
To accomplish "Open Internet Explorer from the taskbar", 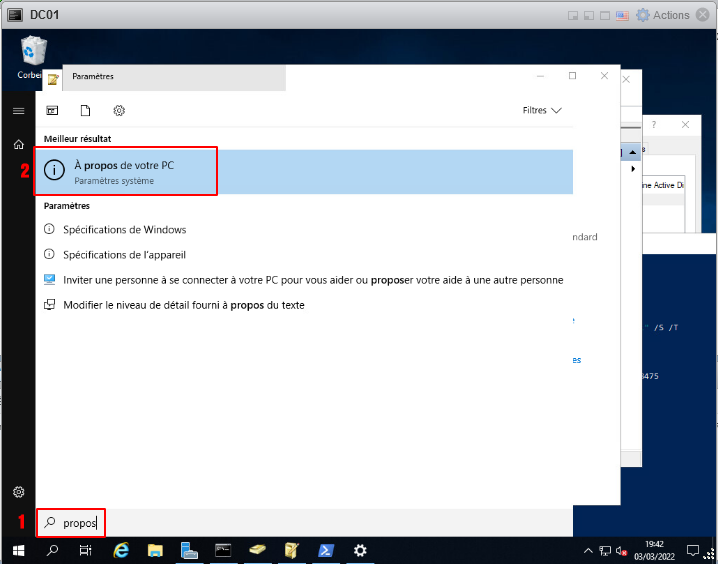I will click(122, 550).
